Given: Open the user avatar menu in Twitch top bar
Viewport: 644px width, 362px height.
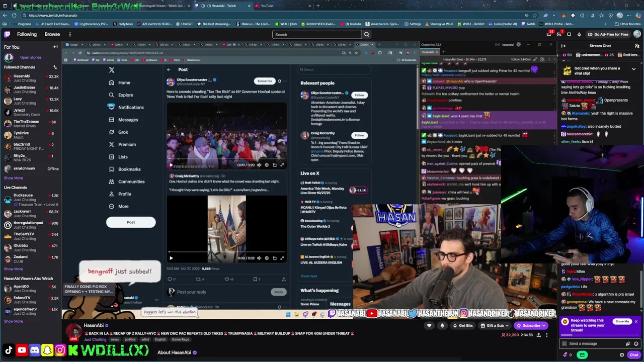Looking at the screenshot, I should point(637,34).
